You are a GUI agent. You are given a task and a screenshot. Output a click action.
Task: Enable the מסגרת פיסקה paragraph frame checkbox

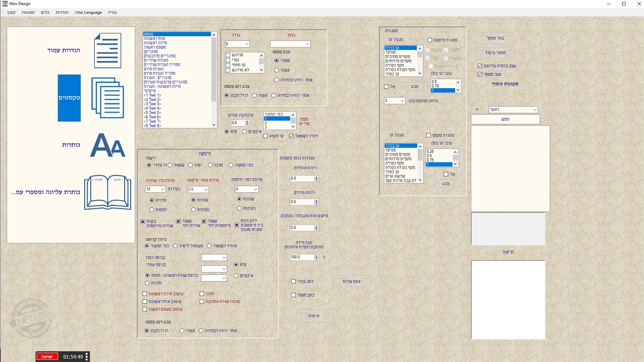click(x=431, y=40)
